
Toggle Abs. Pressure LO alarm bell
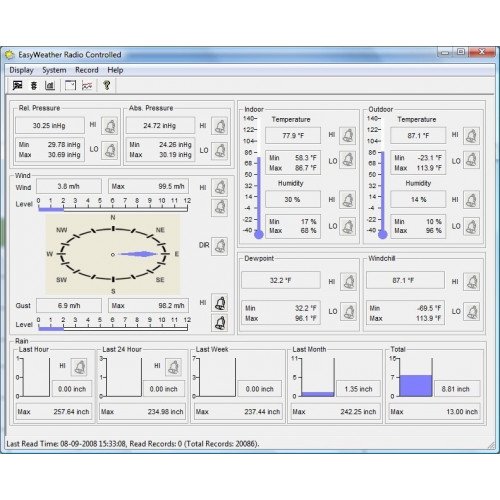click(x=220, y=150)
